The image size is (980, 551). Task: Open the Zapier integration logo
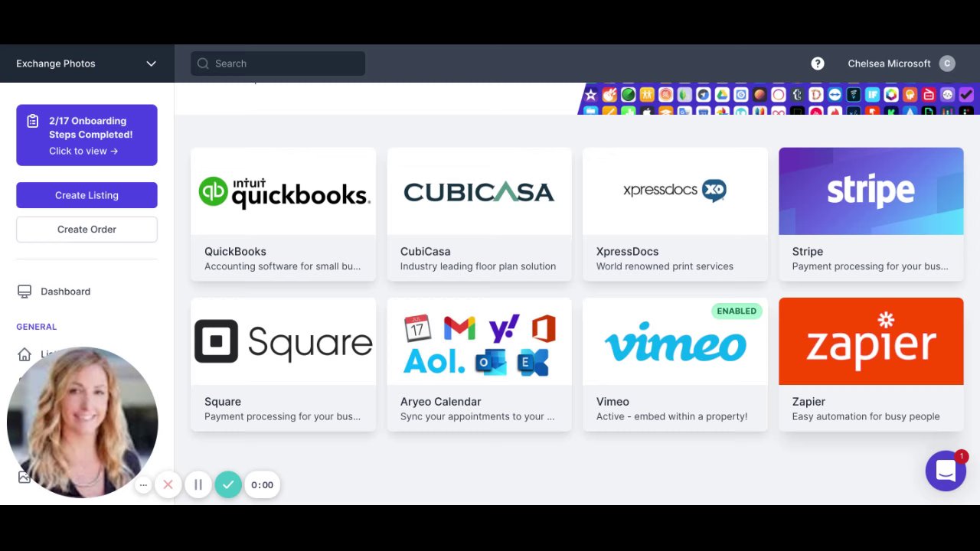tap(871, 341)
